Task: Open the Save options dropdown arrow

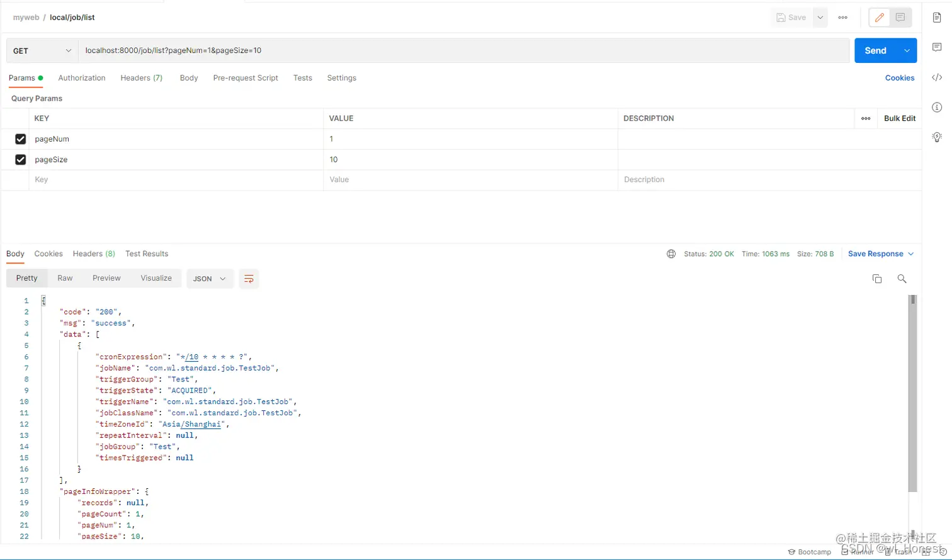Action: click(x=820, y=18)
